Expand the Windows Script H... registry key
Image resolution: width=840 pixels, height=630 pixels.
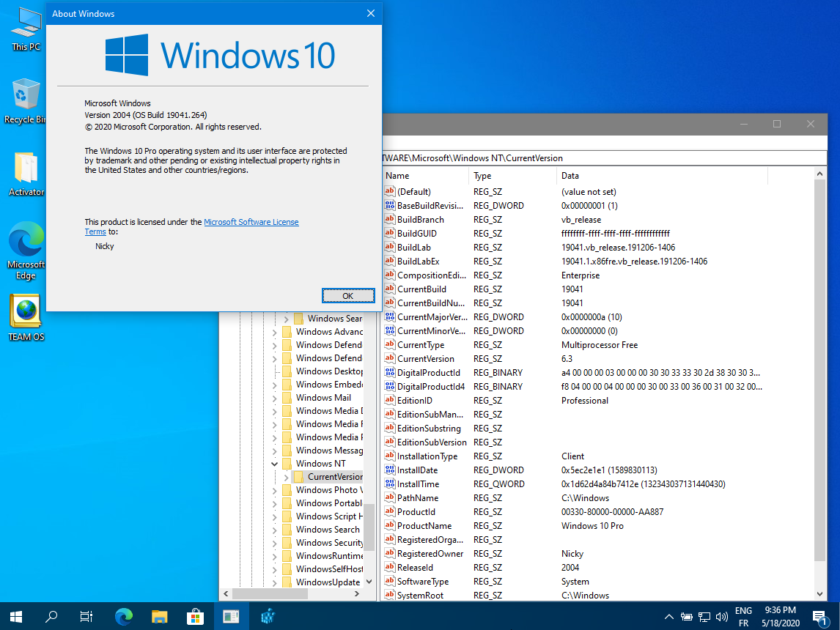coord(274,516)
